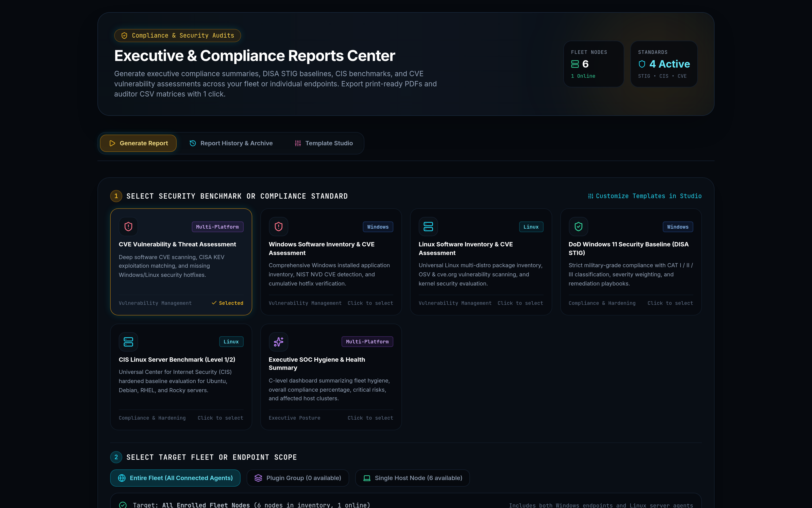Screen dimensions: 812x508
Task: Click laptop icon in Single Host Node button
Action: (367, 478)
